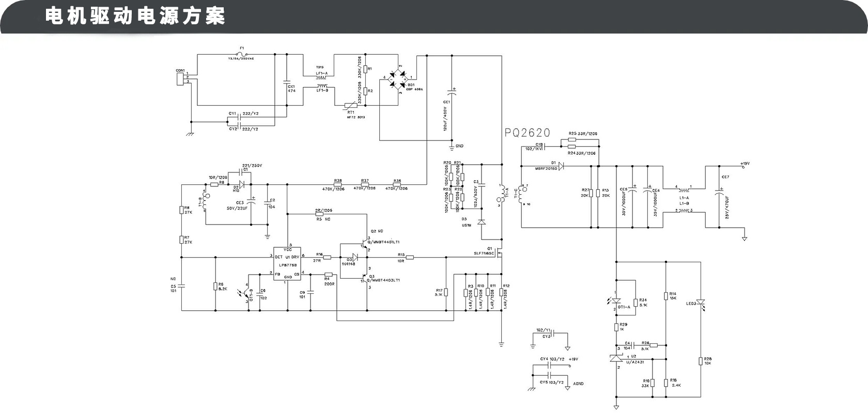The width and height of the screenshot is (868, 413).
Task: Click the 221/250V value above C1
Action: (252, 166)
